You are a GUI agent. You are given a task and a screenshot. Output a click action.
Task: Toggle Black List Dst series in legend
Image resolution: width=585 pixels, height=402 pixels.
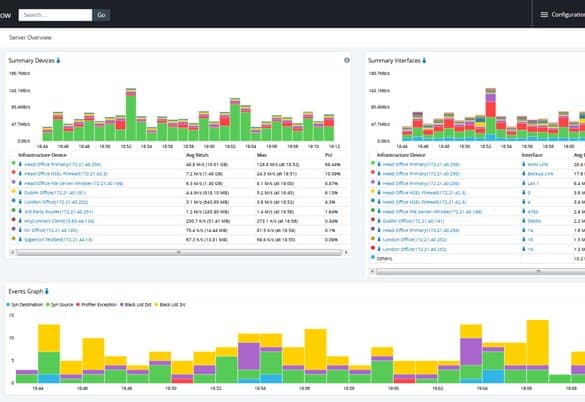(135, 305)
